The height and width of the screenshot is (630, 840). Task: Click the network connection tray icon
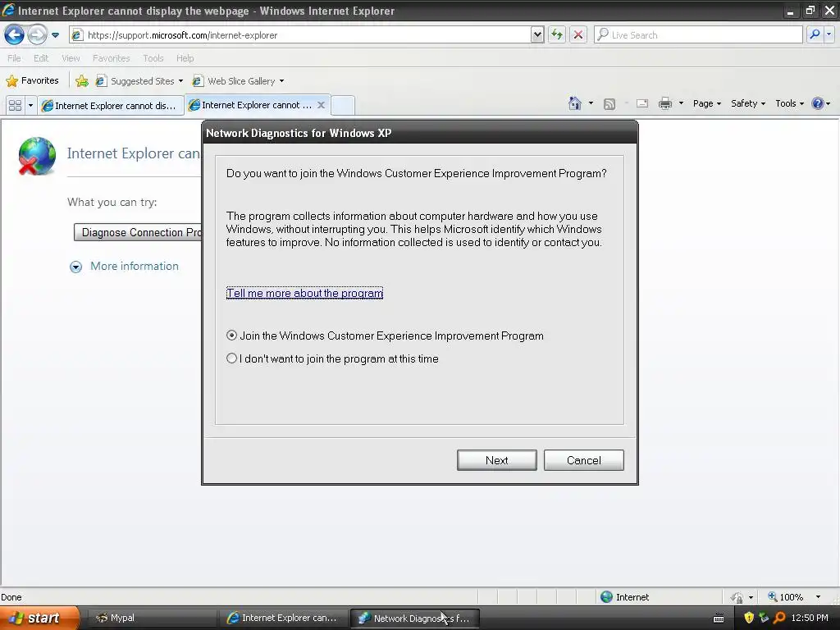pyautogui.click(x=764, y=618)
